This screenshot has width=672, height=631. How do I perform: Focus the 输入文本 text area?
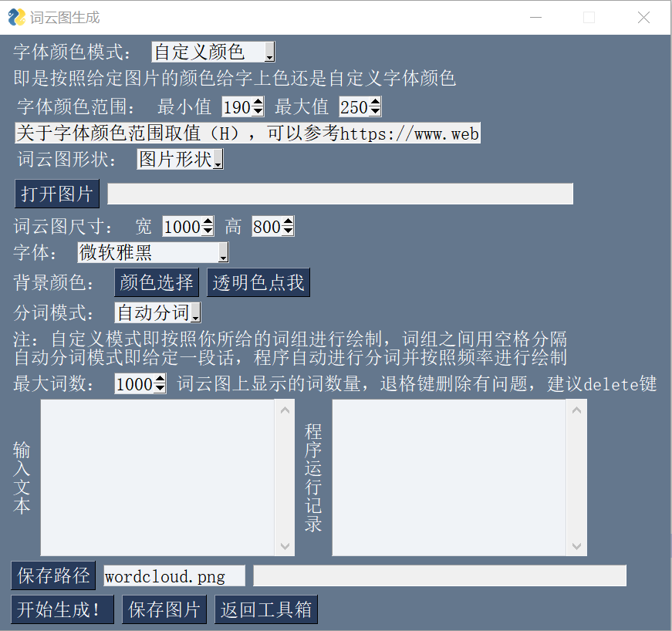pyautogui.click(x=157, y=477)
